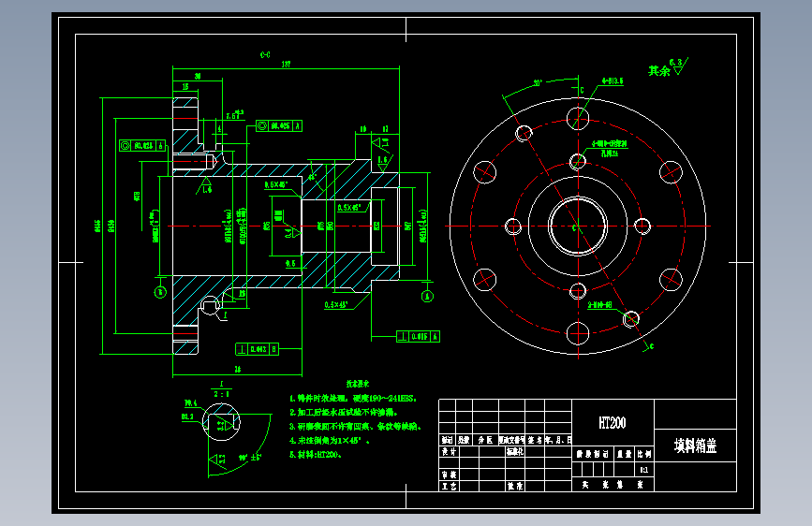The image size is (812, 526).
Task: Select technical note 2 about the water pressure test
Action: pos(344,412)
